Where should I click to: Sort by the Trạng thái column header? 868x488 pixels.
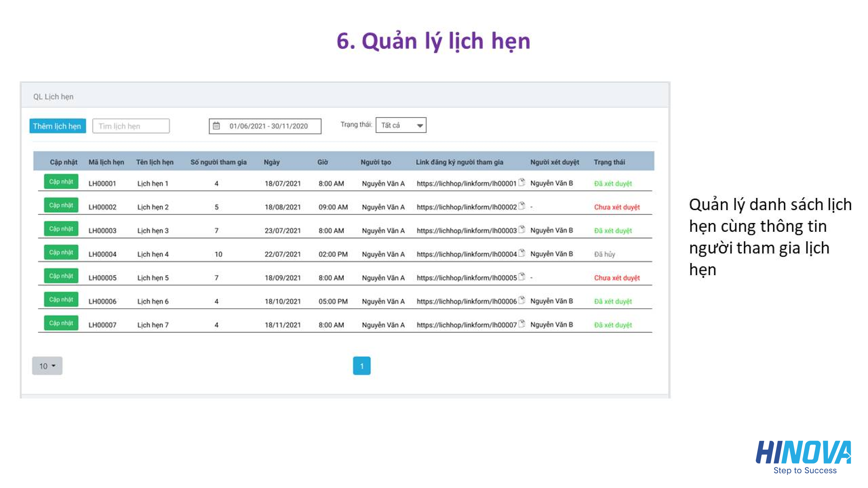[609, 162]
